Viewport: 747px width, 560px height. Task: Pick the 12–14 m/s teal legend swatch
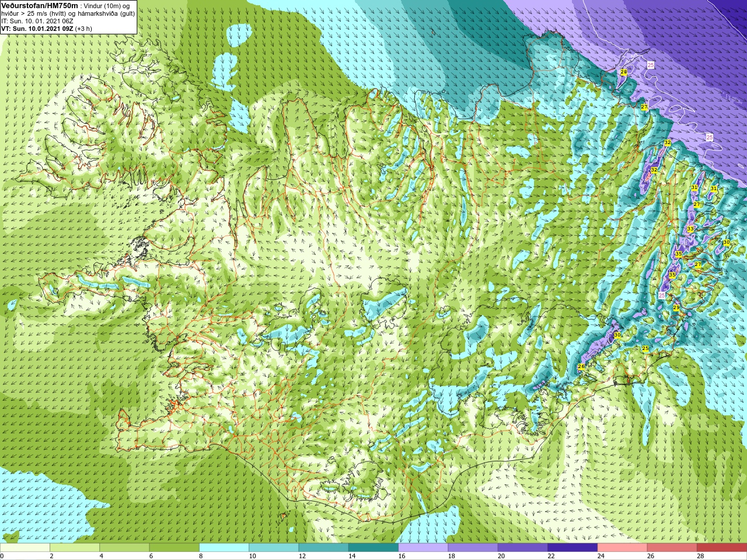(323, 548)
